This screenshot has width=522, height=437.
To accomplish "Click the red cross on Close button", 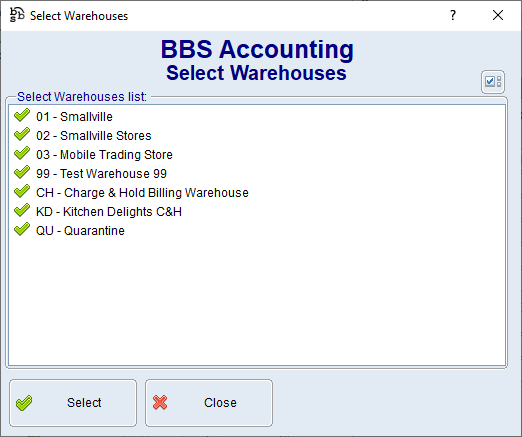I will tap(160, 402).
